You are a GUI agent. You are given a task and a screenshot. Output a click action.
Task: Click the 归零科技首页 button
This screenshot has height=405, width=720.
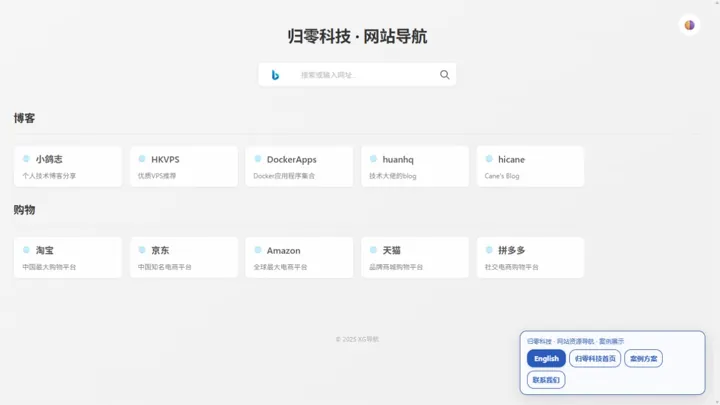(x=595, y=359)
